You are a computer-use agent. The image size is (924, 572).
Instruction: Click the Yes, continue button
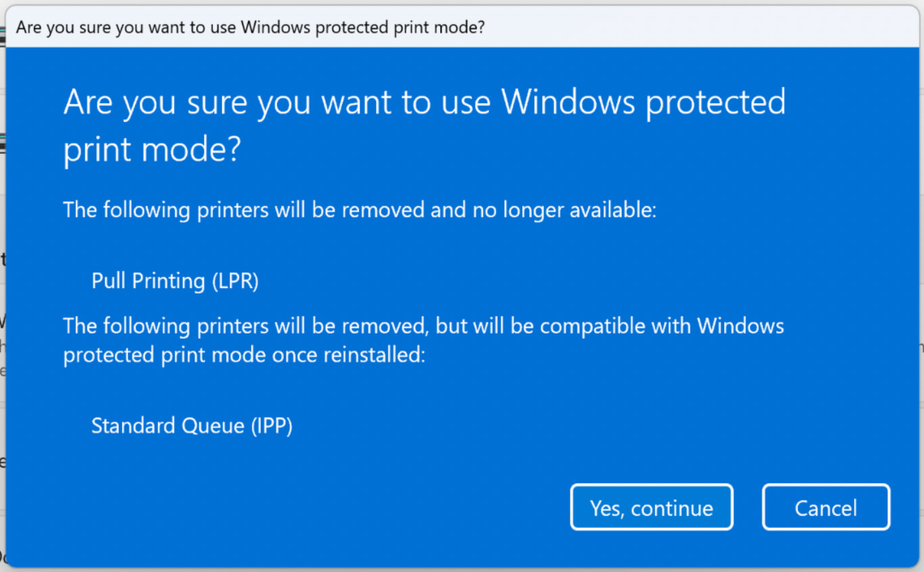click(x=650, y=507)
